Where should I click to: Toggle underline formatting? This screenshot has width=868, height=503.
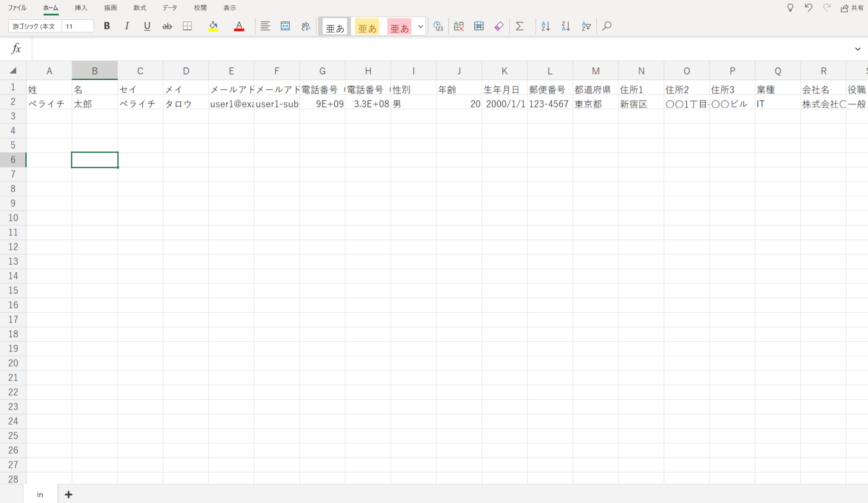(x=147, y=26)
